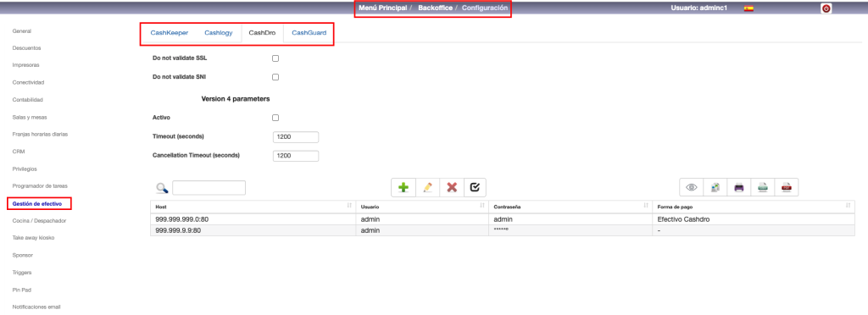
Task: Click the copy to clipboard icon
Action: click(x=715, y=187)
